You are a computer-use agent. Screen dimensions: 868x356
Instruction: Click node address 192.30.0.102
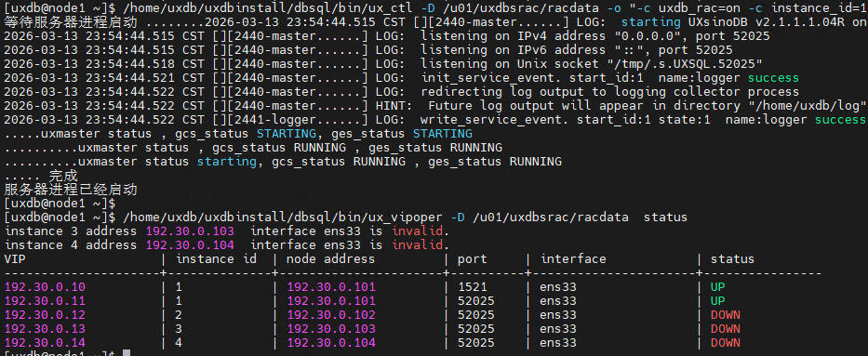pyautogui.click(x=331, y=315)
